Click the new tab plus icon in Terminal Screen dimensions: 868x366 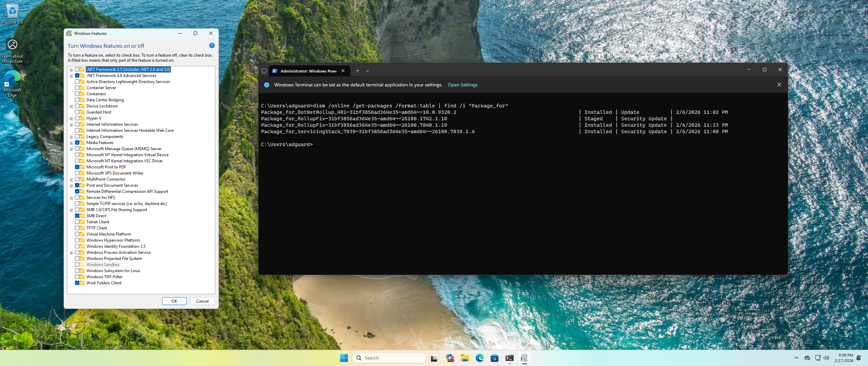click(357, 71)
